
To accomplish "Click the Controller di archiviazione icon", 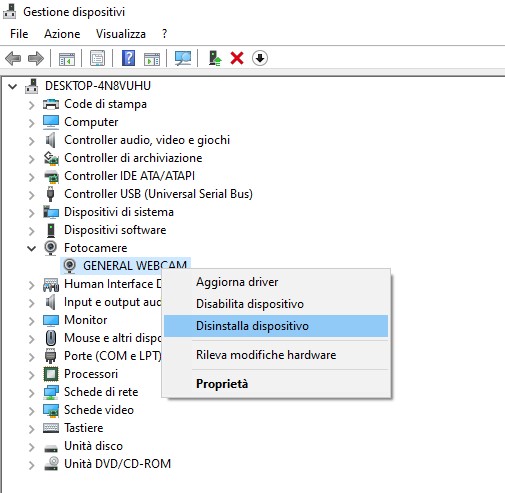I will coord(51,158).
